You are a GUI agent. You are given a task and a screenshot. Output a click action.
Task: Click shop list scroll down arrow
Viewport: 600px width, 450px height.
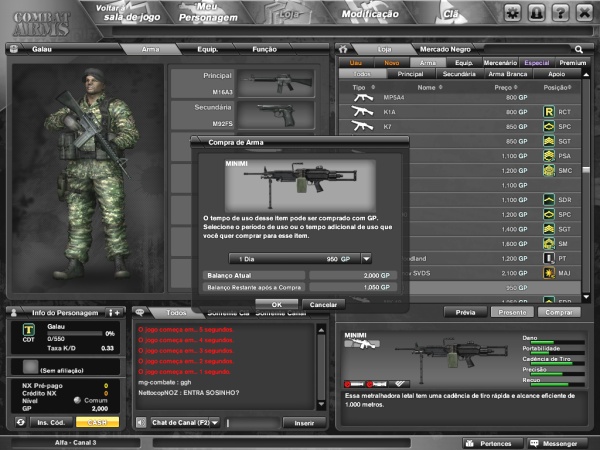(586, 297)
